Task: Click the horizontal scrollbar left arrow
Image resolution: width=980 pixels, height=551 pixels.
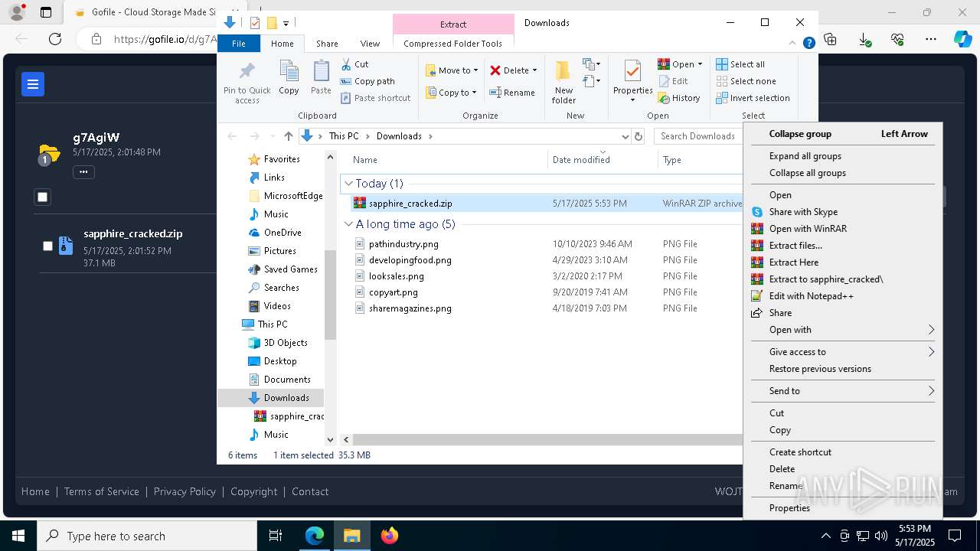Action: point(346,439)
